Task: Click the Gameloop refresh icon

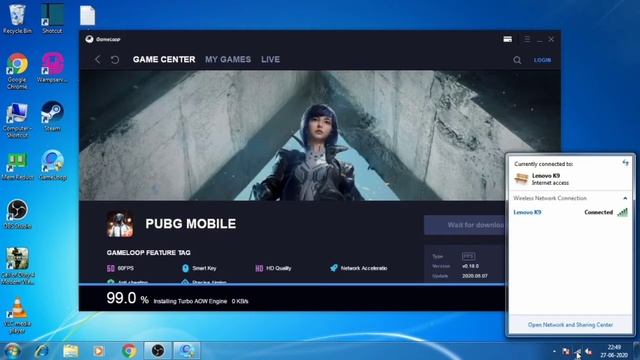Action: click(x=115, y=60)
